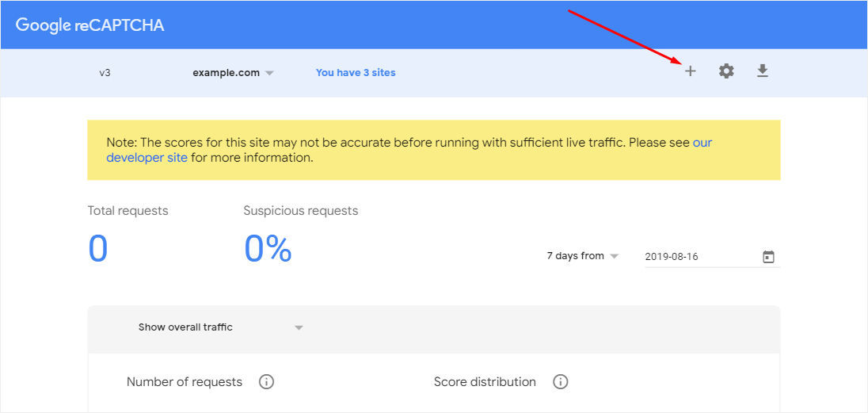Click info icon beside Number of requests
Viewport: 868px width, 413px height.
266,382
